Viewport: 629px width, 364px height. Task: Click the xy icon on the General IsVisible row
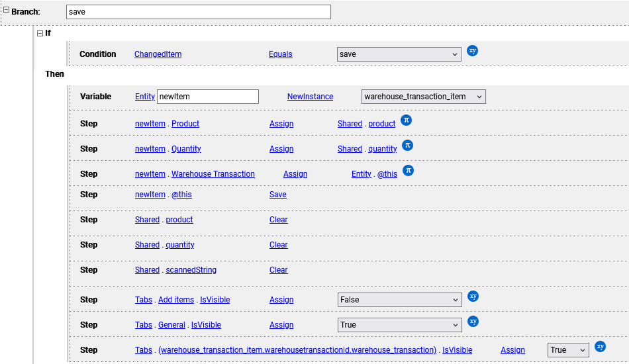(x=473, y=322)
